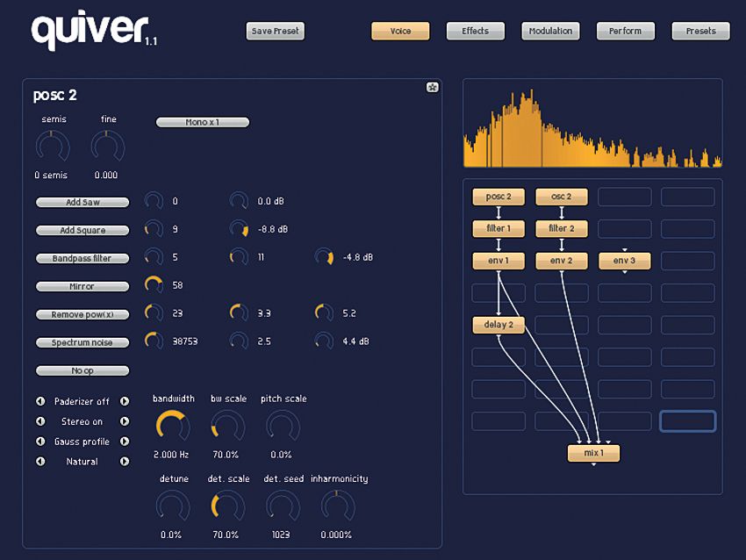The width and height of the screenshot is (746, 560).
Task: Click the Add Square knob showing 9
Action: tap(154, 229)
